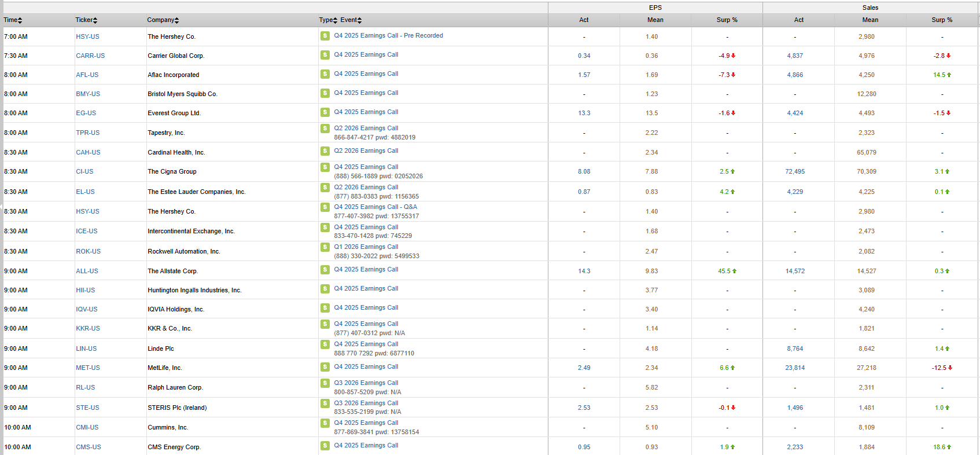Sort the table by Company column
980x455 pixels.
click(163, 20)
